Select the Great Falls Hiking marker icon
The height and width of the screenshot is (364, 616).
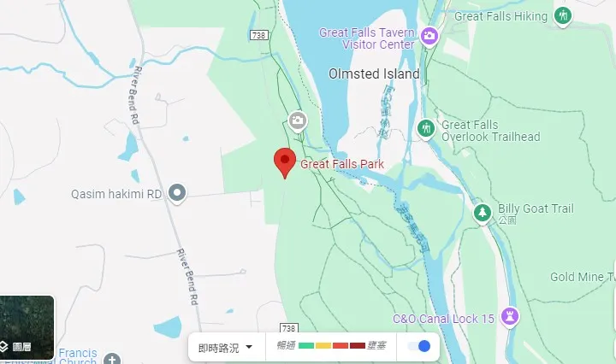tap(563, 16)
